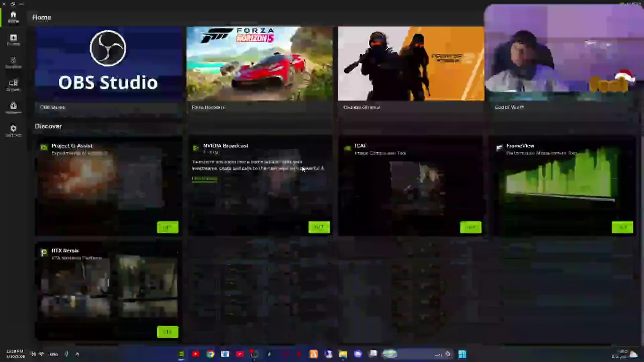Click the FrameView title text
Screen dimensions: 644x362
click(x=520, y=146)
